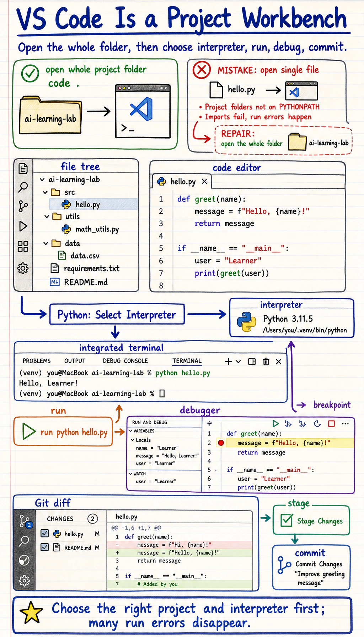This screenshot has height=637, width=364.
Task: Click the Step Into debug icon
Action: coord(302,423)
